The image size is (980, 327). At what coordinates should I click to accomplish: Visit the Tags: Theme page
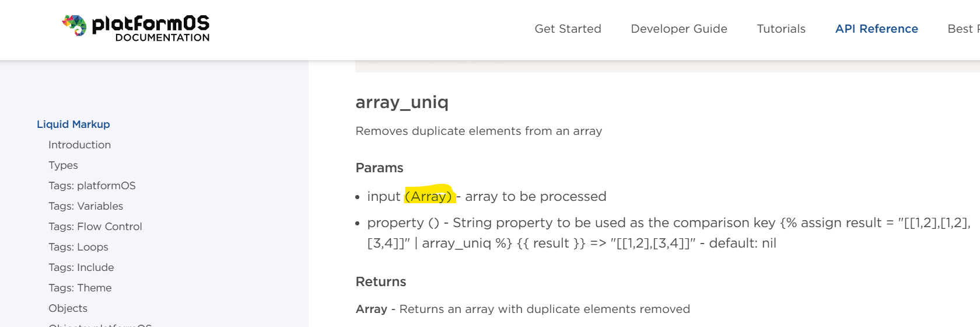pyautogui.click(x=80, y=288)
